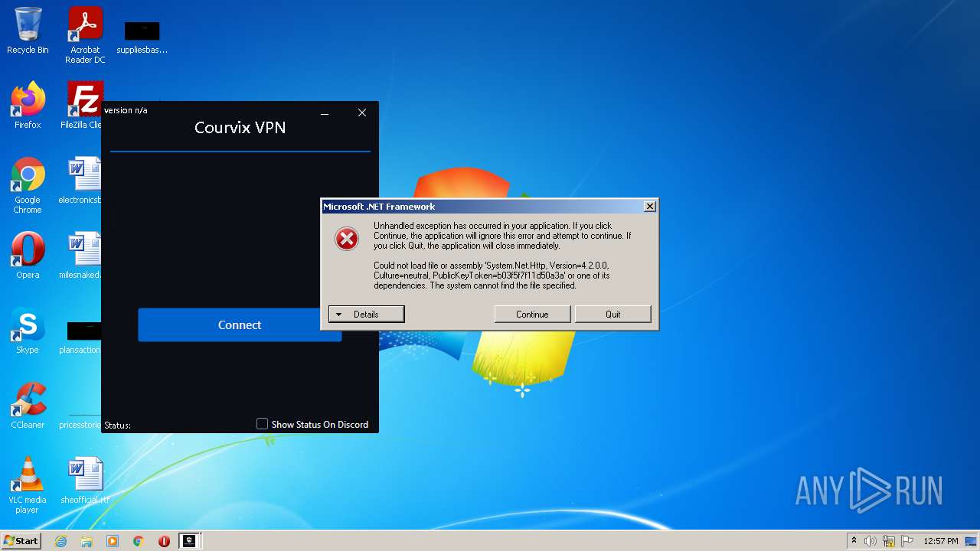Open the Recycle Bin desktop icon
The height and width of the screenshot is (551, 980).
pos(28,31)
